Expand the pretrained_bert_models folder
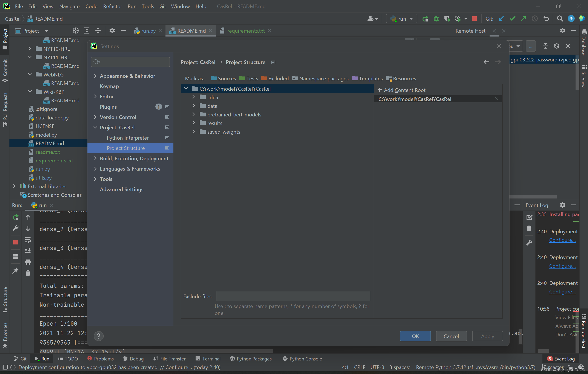Viewport: 588px width, 374px height. pyautogui.click(x=194, y=114)
